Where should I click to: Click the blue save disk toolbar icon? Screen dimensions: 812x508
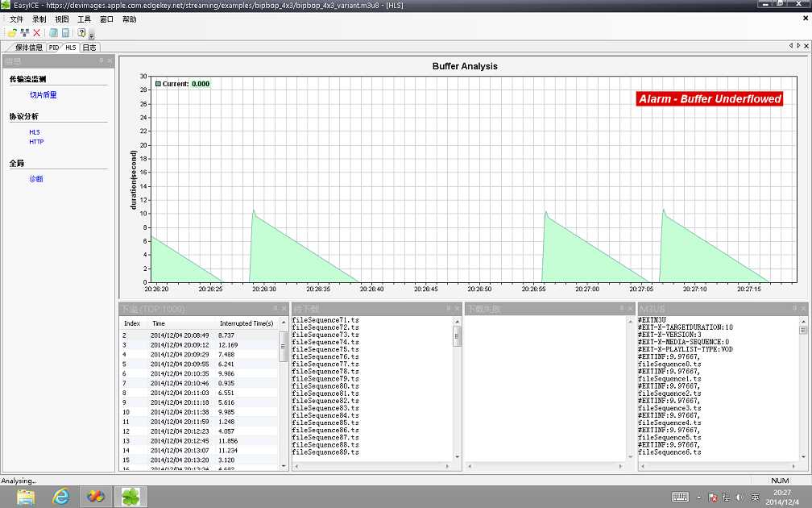tap(66, 32)
